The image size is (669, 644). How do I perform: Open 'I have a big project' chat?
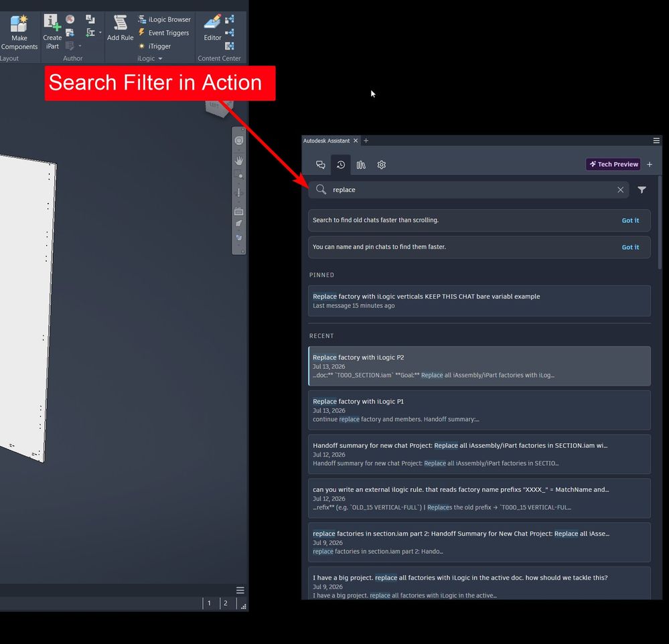coord(479,584)
